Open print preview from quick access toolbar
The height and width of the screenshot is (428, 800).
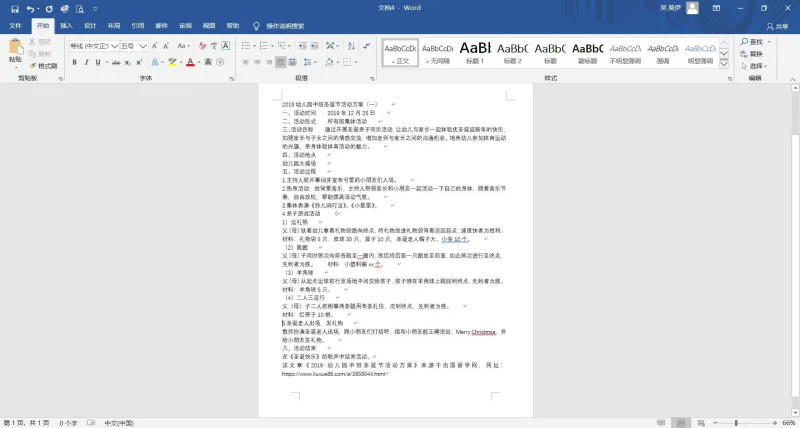click(x=80, y=9)
